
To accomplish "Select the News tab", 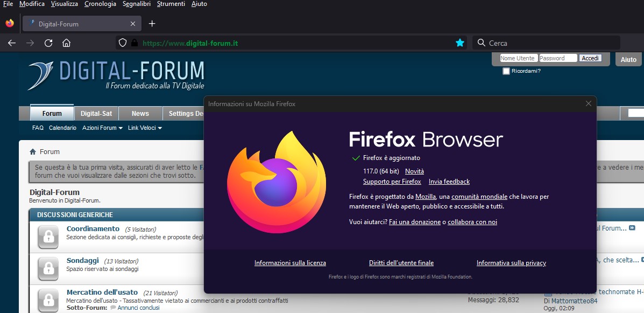I will pos(140,113).
